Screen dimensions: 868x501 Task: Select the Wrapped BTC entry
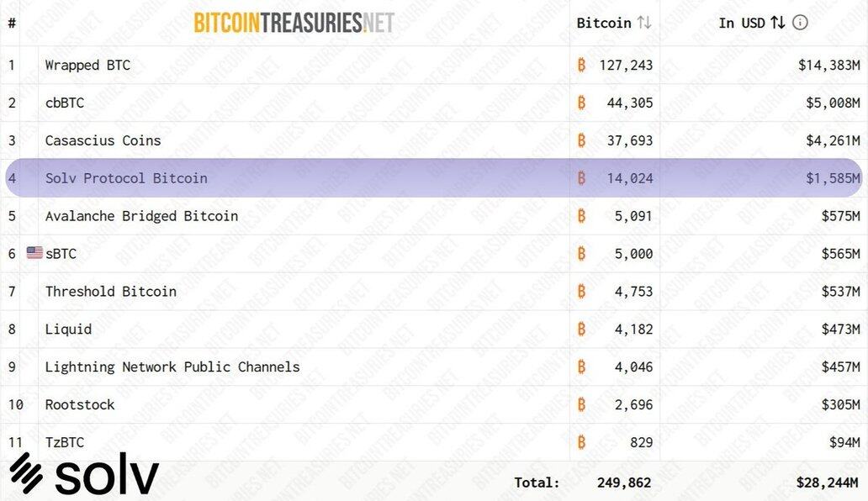87,66
